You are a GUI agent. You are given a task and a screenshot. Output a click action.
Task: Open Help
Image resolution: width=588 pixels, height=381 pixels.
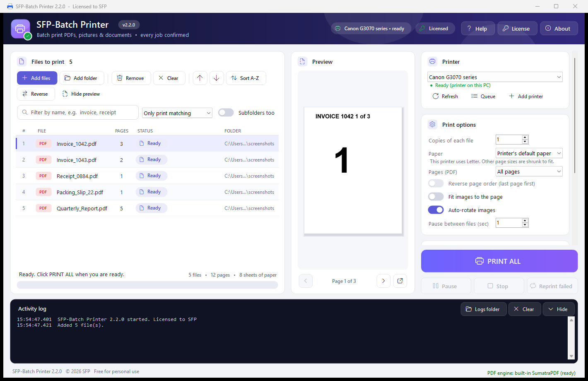pyautogui.click(x=477, y=28)
